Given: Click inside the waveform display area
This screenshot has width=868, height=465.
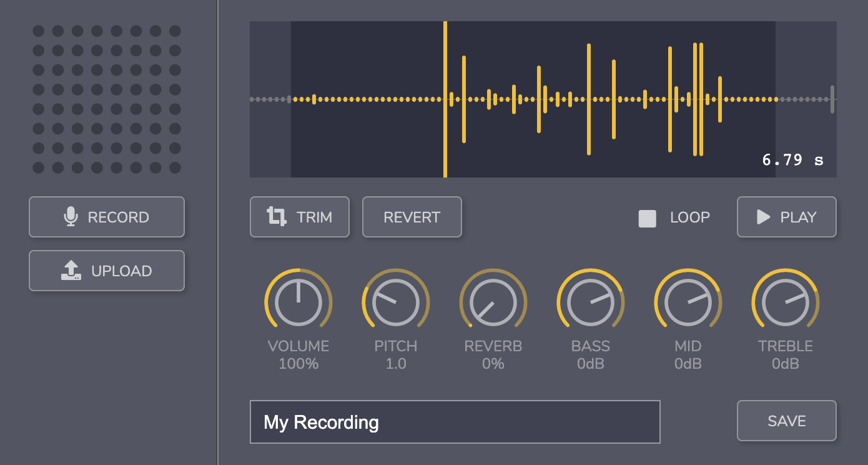Looking at the screenshot, I should [543, 99].
